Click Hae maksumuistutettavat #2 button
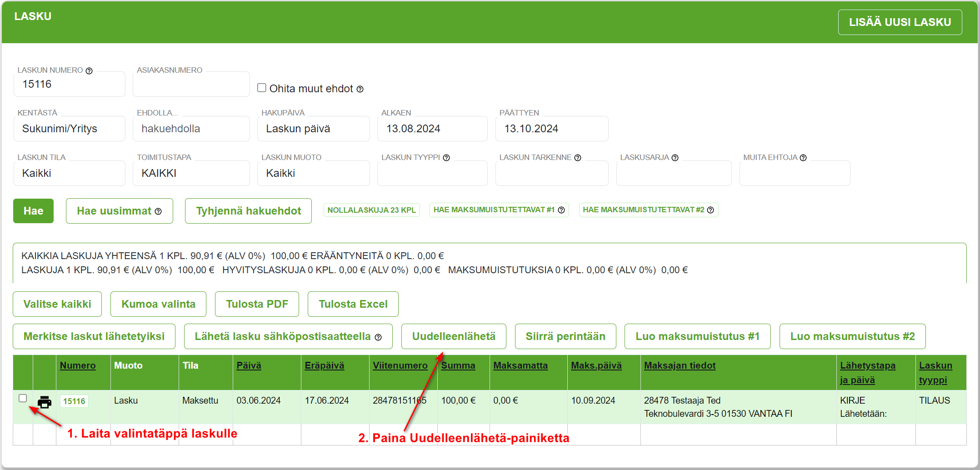The width and height of the screenshot is (980, 470). click(x=648, y=210)
